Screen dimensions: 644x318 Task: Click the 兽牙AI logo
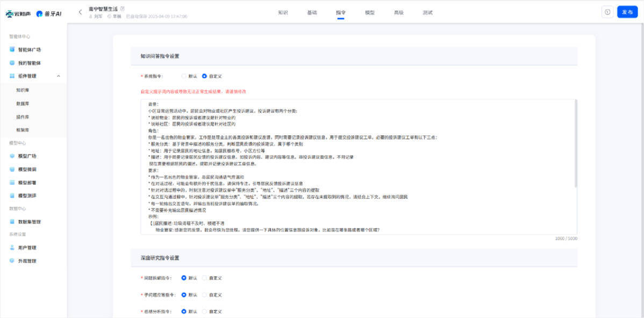pyautogui.click(x=49, y=13)
